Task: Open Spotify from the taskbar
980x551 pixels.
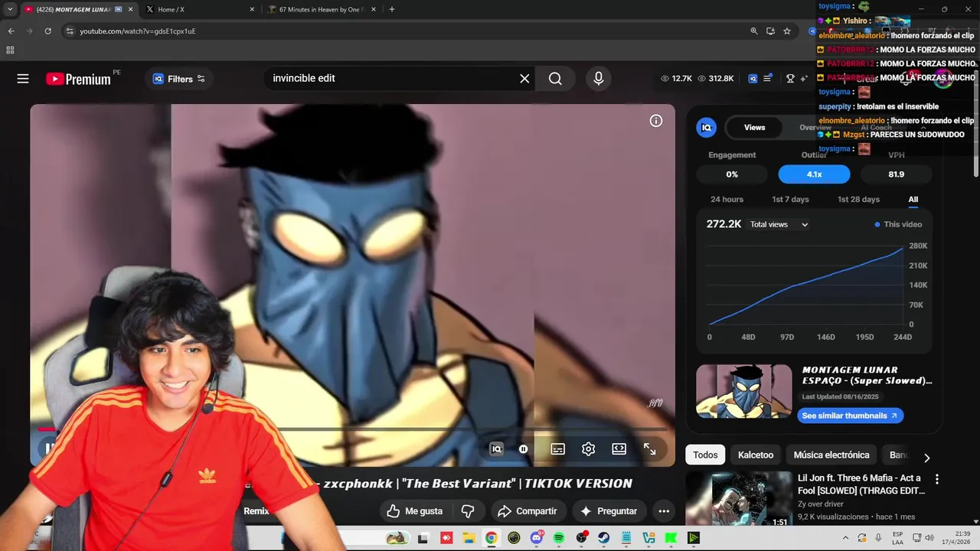Action: (x=559, y=538)
